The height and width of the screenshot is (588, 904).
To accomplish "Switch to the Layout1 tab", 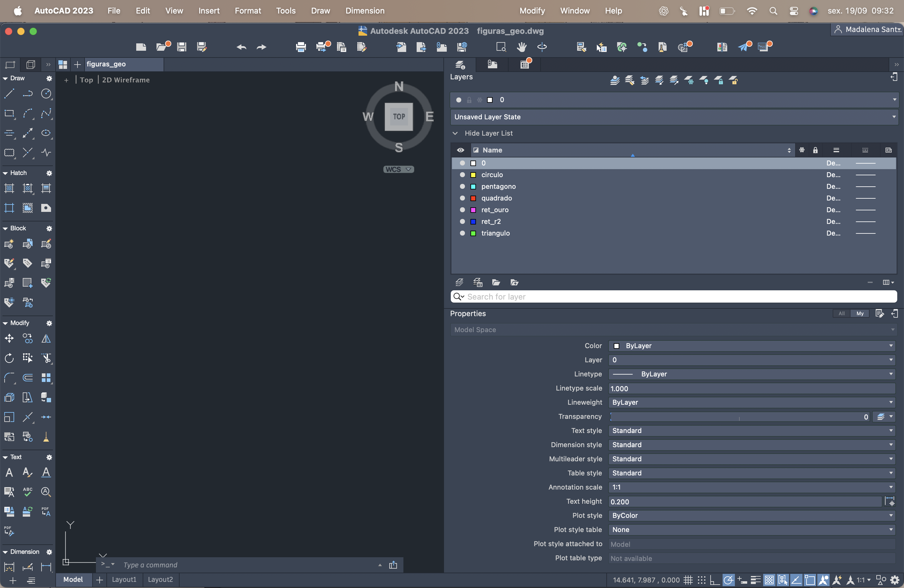I will click(124, 579).
